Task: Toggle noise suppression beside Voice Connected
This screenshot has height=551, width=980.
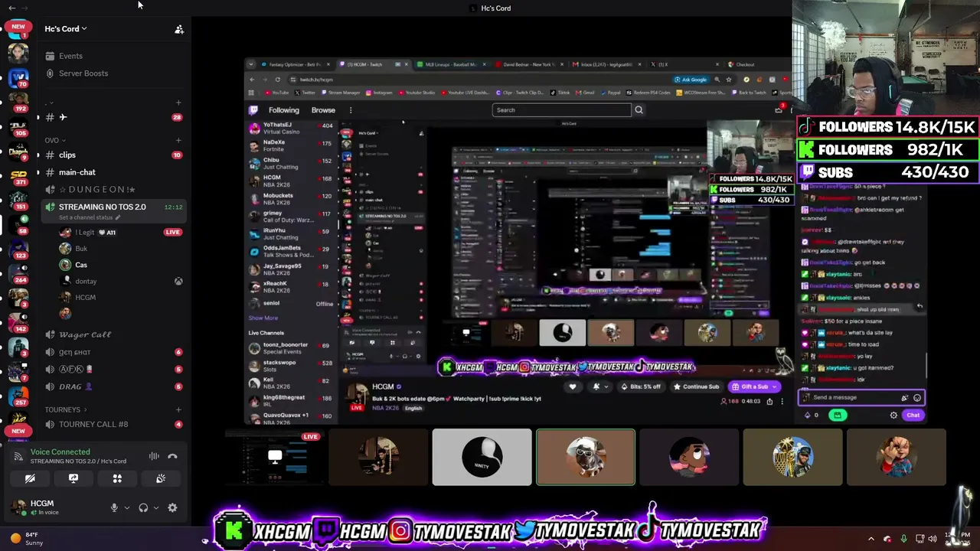Action: click(x=154, y=457)
